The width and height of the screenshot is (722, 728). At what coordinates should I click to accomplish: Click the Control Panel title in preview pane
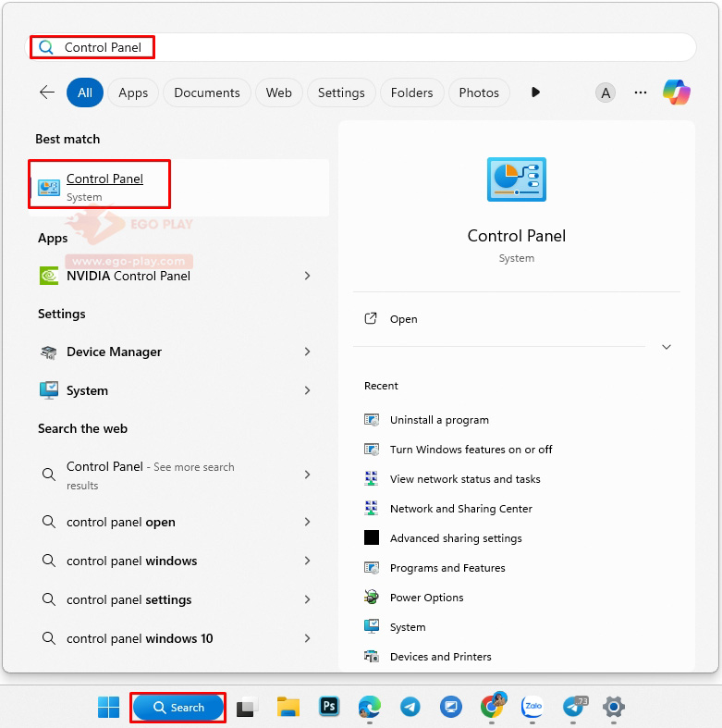coord(517,236)
